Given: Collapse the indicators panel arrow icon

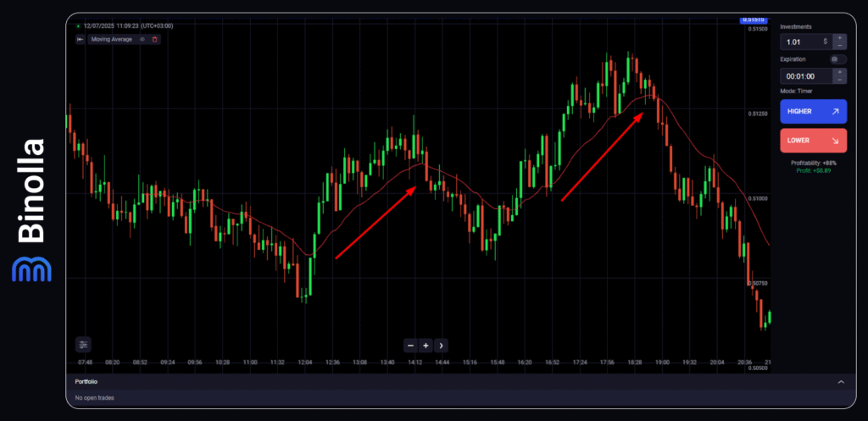Looking at the screenshot, I should tap(80, 39).
